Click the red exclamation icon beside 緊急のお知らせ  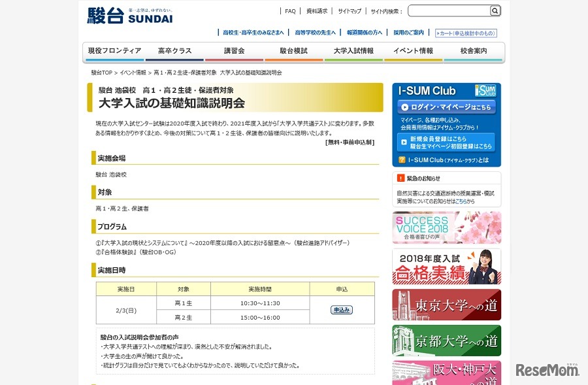400,178
